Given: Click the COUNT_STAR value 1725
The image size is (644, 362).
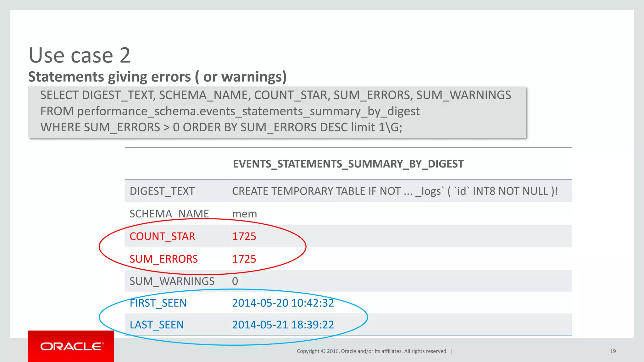Looking at the screenshot, I should pyautogui.click(x=244, y=236).
